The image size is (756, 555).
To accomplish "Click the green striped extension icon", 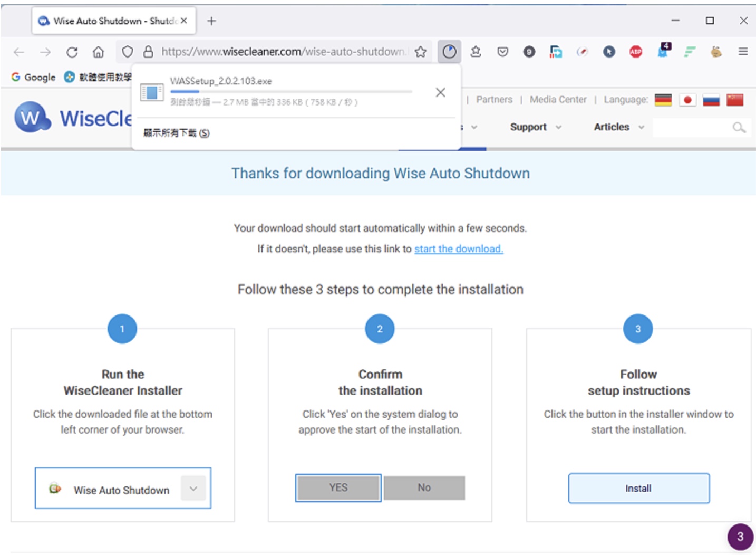I will [690, 52].
